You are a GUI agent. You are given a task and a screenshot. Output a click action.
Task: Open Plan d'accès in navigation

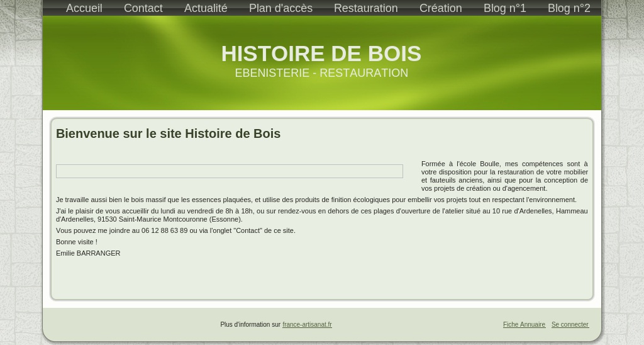click(280, 8)
